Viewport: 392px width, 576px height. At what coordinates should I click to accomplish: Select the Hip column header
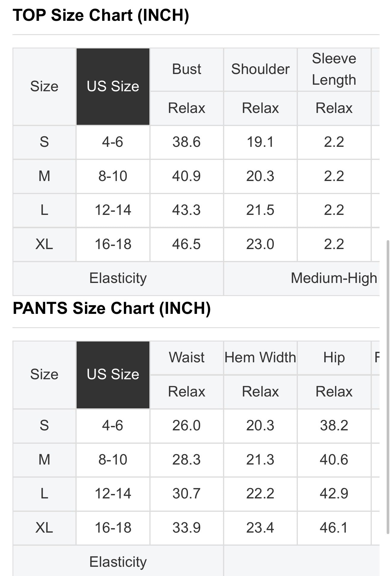334,357
